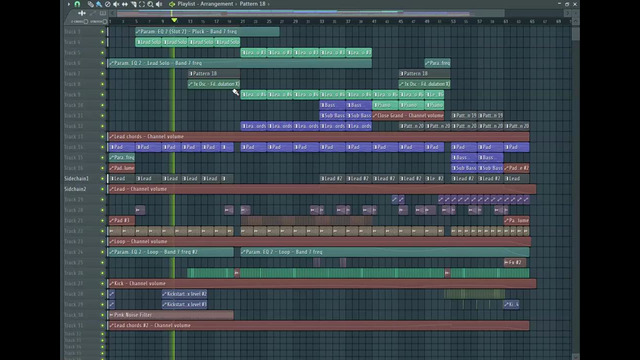Viewport: 640px width, 360px height.
Task: Select first Pattern 18 clip on Track 7
Action: tap(214, 73)
